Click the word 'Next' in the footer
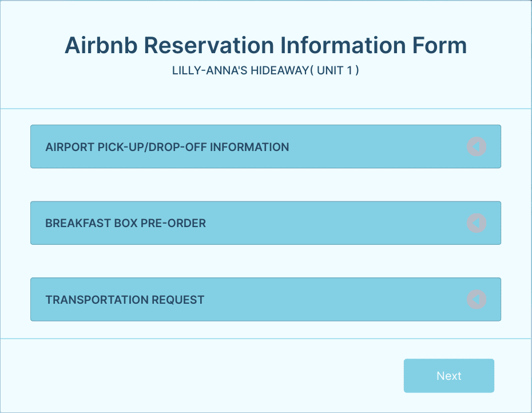The height and width of the screenshot is (413, 532). [x=449, y=376]
